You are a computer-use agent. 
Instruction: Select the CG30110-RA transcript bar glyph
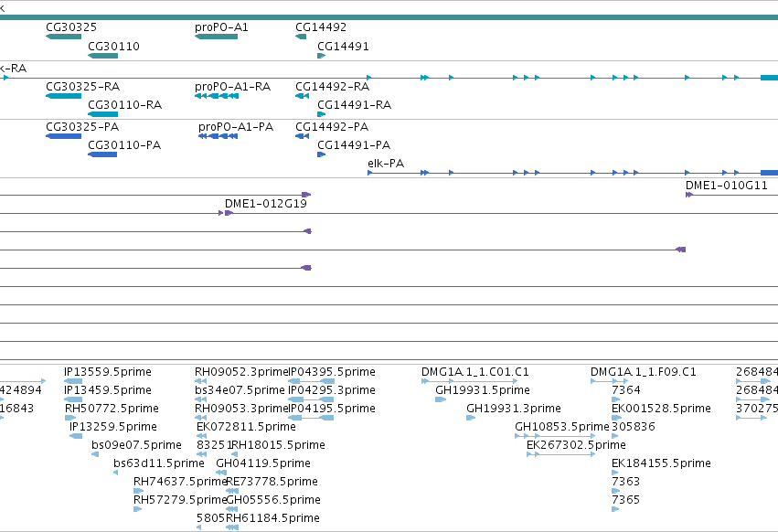click(102, 114)
